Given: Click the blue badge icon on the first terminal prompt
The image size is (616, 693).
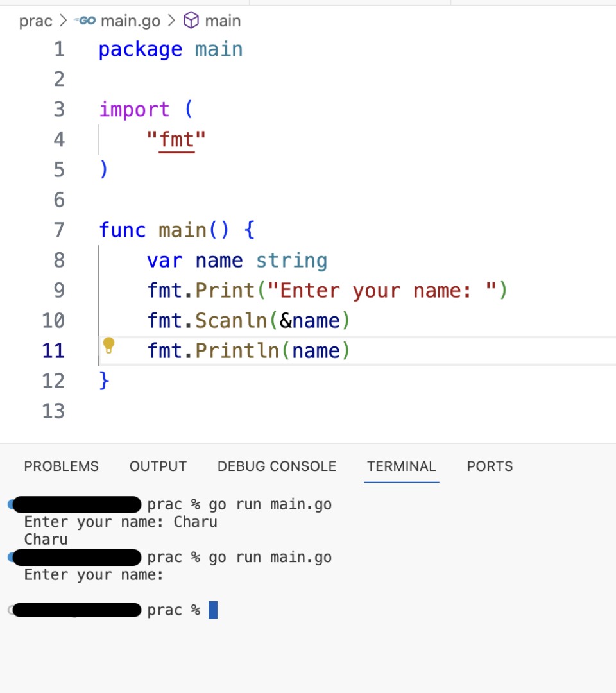Looking at the screenshot, I should tap(12, 504).
